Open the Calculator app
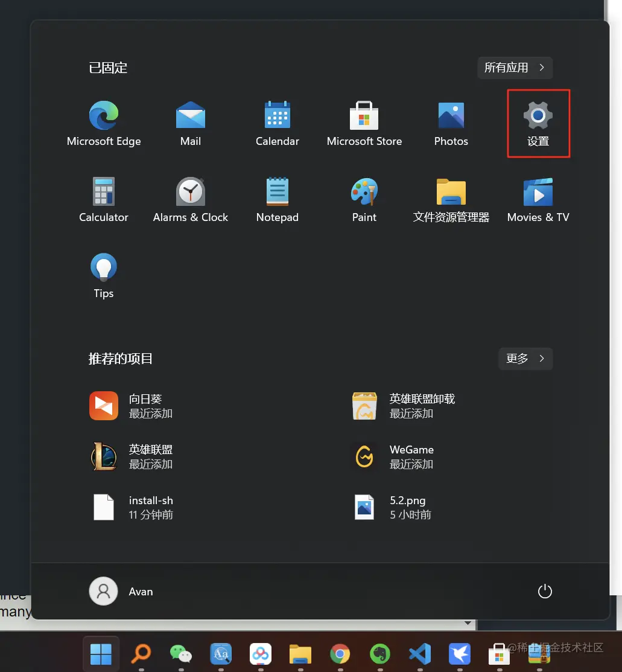Viewport: 622px width, 672px height. (104, 200)
